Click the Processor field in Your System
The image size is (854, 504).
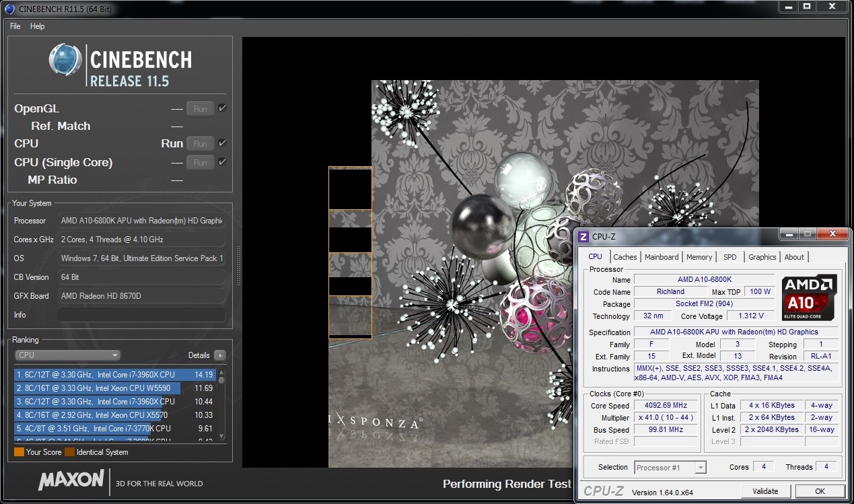pyautogui.click(x=141, y=221)
